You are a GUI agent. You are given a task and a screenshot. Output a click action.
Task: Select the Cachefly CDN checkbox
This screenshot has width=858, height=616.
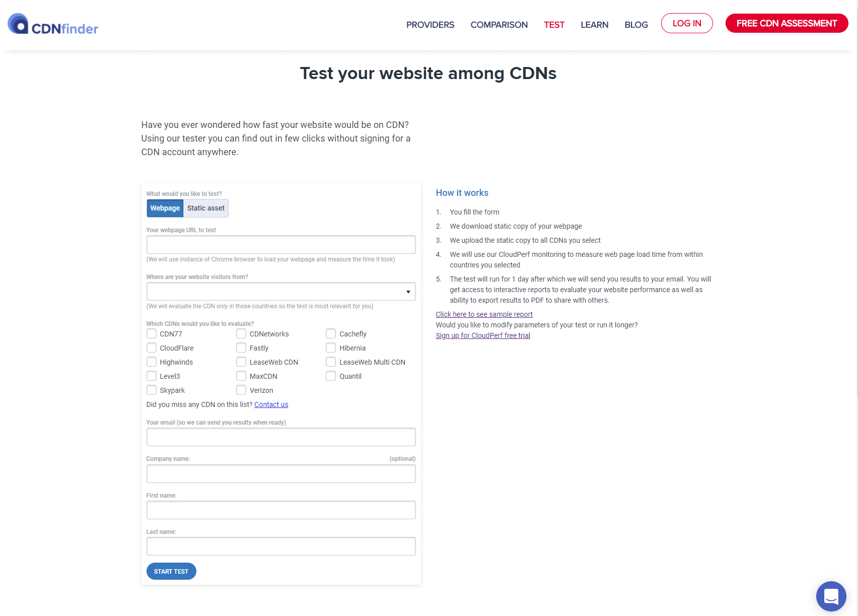(x=331, y=334)
